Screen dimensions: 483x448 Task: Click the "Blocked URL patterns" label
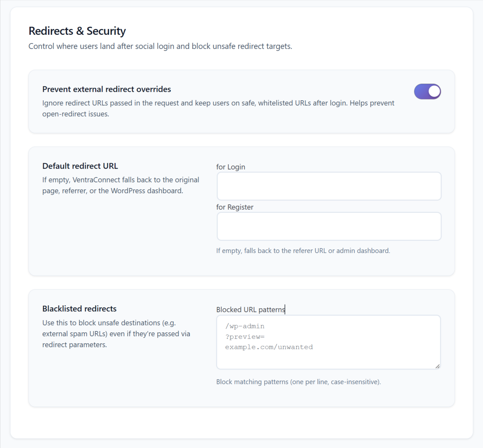(x=250, y=309)
